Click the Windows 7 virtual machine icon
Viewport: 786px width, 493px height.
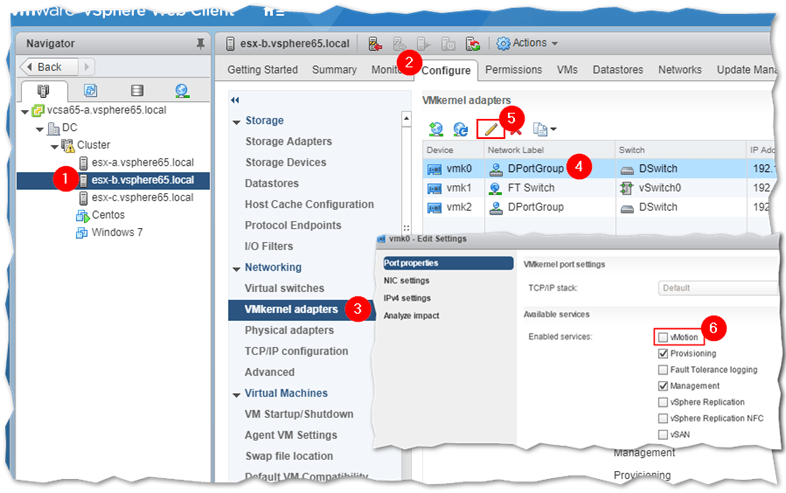[x=82, y=233]
